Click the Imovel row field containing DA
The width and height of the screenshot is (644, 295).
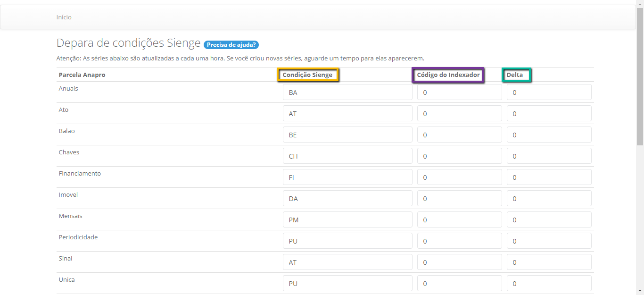point(347,199)
